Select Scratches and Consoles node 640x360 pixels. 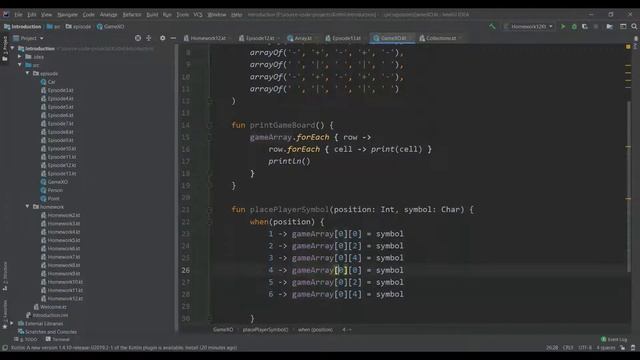47,332
